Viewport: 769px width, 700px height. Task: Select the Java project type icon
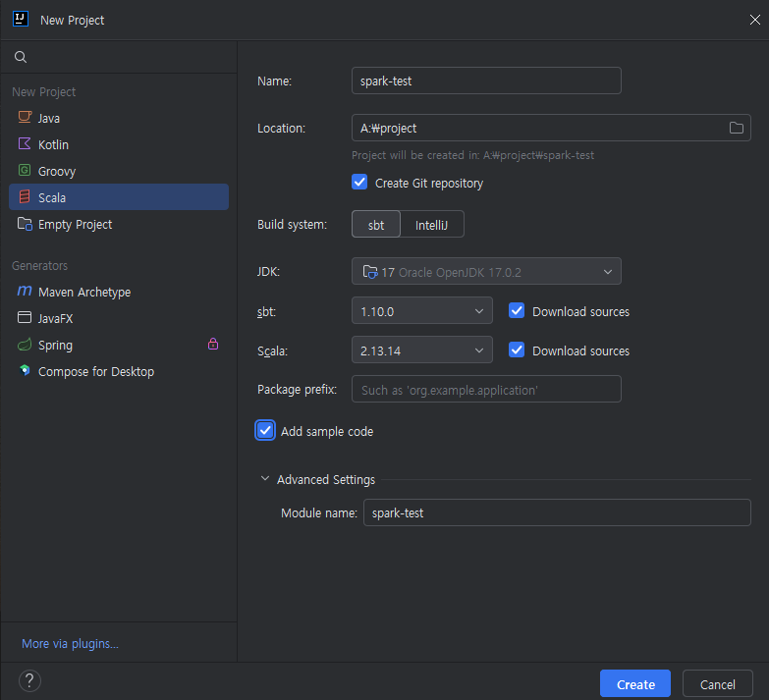coord(25,117)
